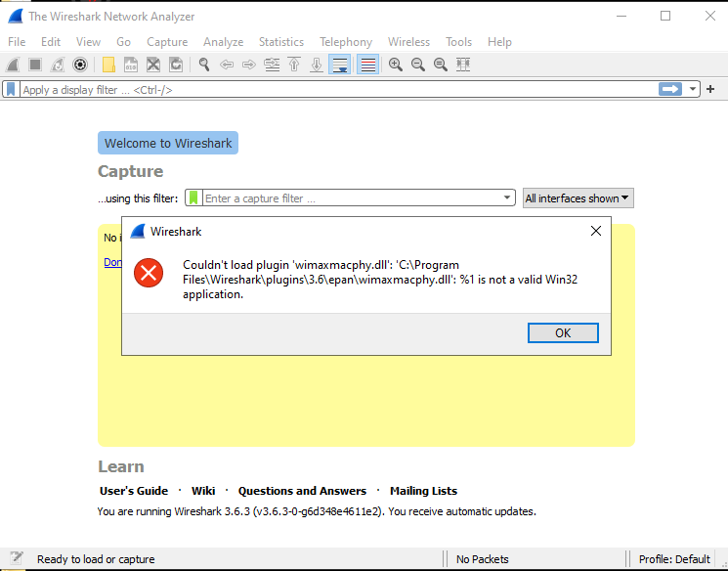Image resolution: width=728 pixels, height=571 pixels.
Task: Open the File menu
Action: (x=17, y=42)
